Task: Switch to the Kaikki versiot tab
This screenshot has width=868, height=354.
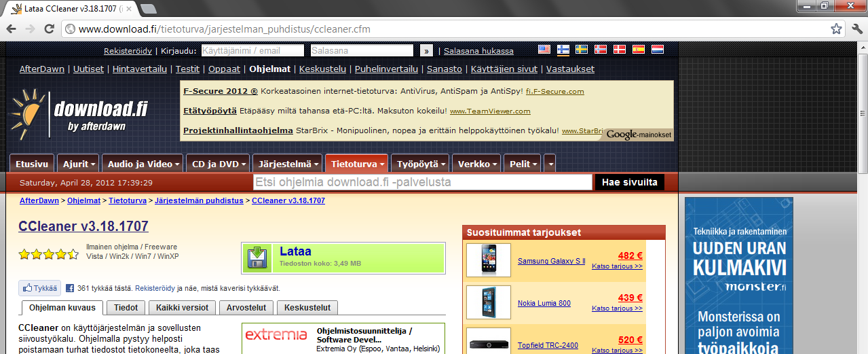Action: tap(182, 308)
